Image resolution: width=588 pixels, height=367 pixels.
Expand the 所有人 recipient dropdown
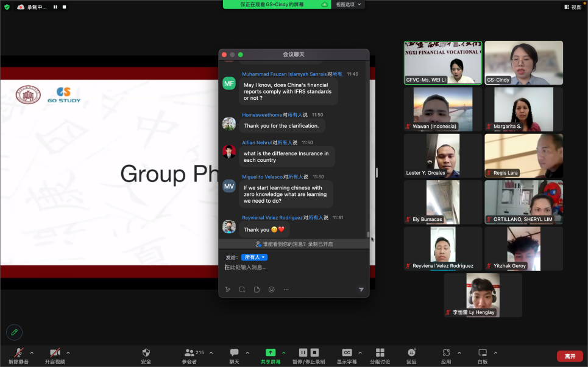(x=254, y=257)
